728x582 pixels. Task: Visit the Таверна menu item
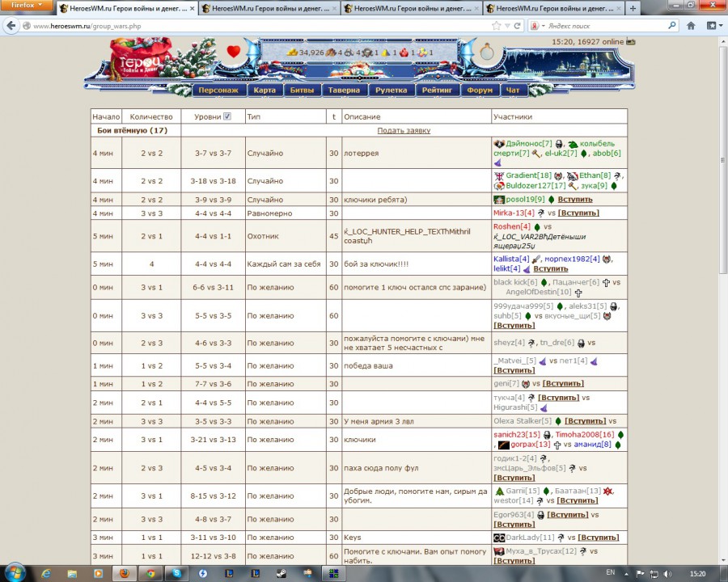[x=344, y=90]
